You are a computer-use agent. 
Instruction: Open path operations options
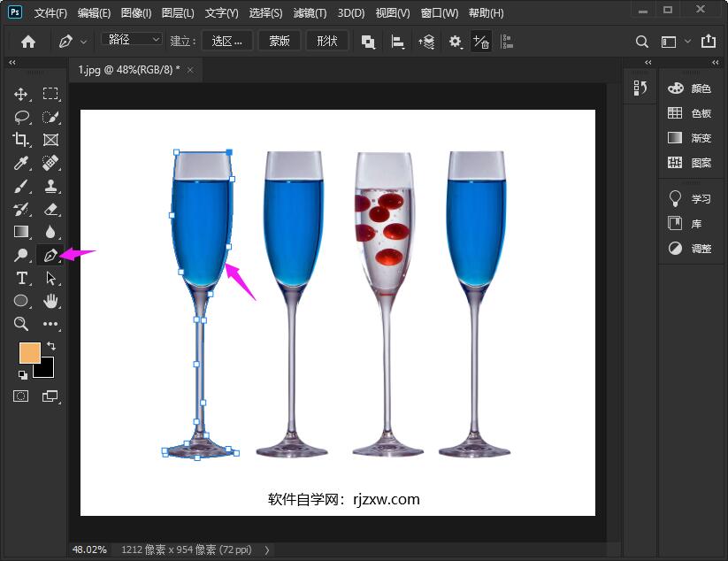point(368,42)
